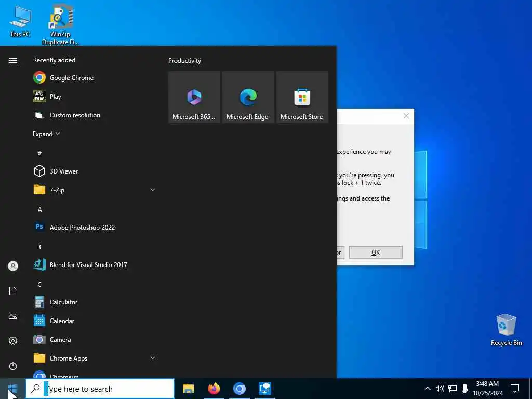Open the Documents shortcut icon
532x399 pixels.
[x=13, y=291]
